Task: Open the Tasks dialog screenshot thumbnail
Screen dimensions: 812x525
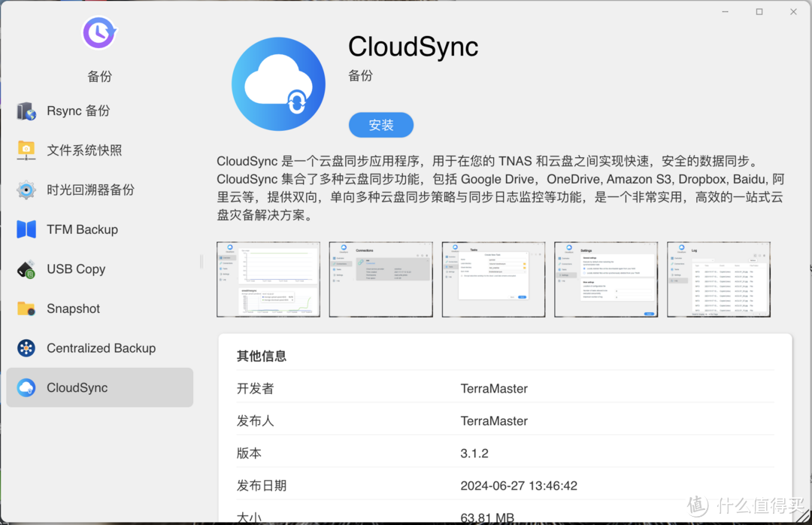Action: [x=493, y=279]
